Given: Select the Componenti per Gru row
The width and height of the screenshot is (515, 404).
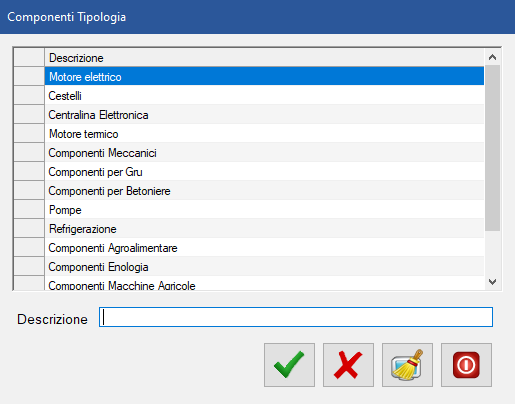Looking at the screenshot, I should (x=264, y=171).
